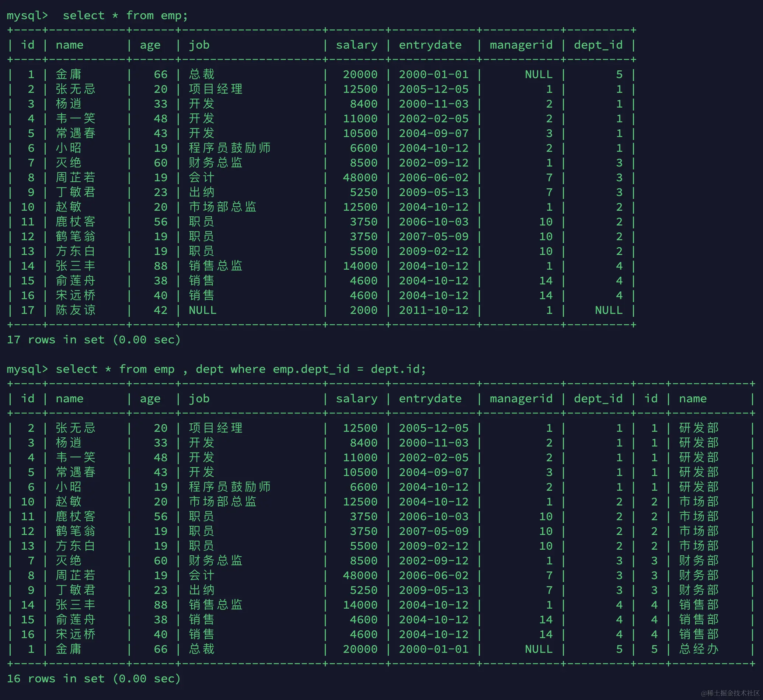Screen dimensions: 763x700
Task: Click the watermark text in the bottom-right corner
Action: click(730, 693)
